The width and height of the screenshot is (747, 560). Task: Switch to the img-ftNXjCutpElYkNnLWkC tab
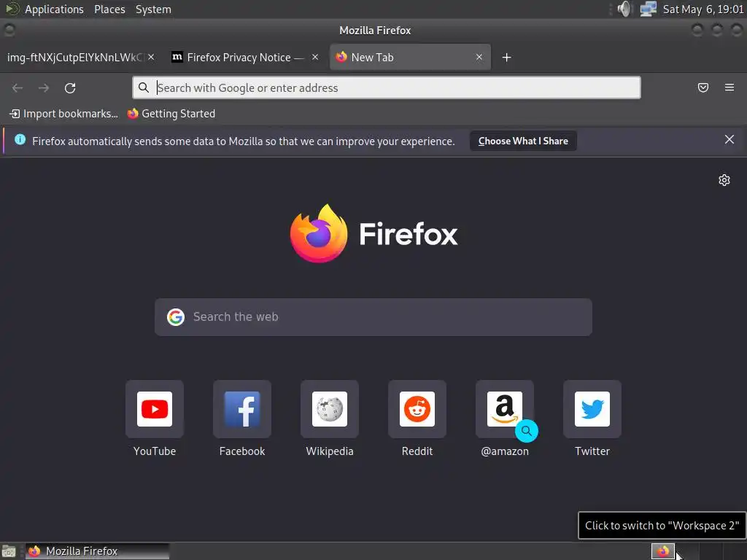75,58
